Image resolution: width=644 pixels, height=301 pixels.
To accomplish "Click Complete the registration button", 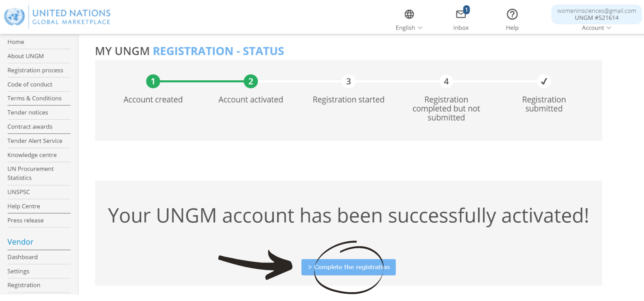I will point(349,267).
